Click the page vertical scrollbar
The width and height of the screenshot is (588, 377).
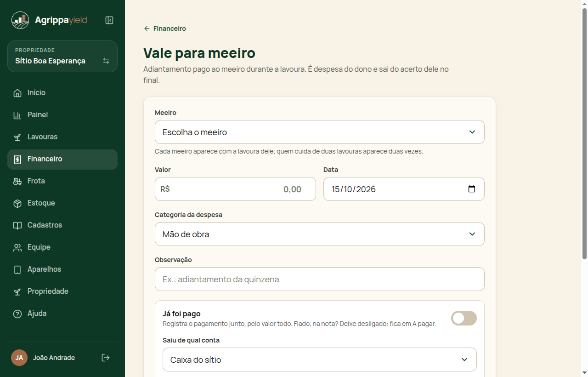[584, 133]
